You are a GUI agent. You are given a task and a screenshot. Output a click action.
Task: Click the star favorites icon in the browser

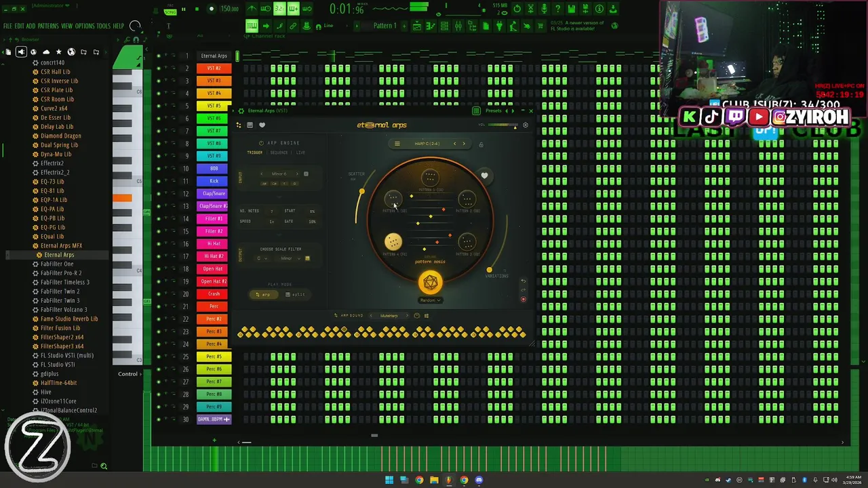pos(58,52)
